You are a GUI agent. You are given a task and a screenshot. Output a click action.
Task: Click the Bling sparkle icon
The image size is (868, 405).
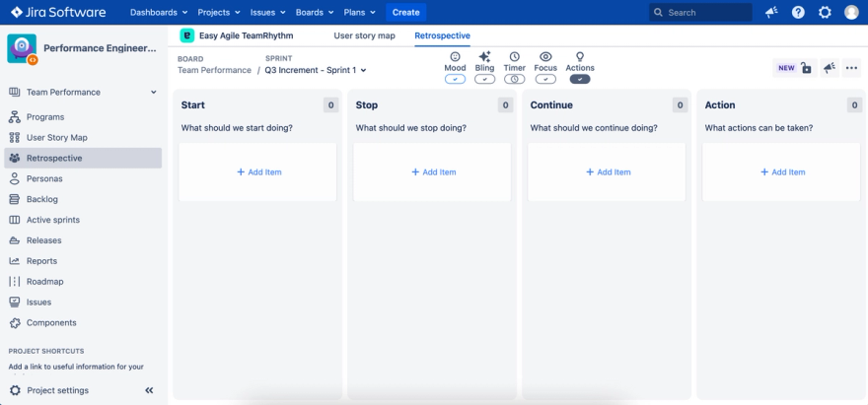click(x=484, y=56)
